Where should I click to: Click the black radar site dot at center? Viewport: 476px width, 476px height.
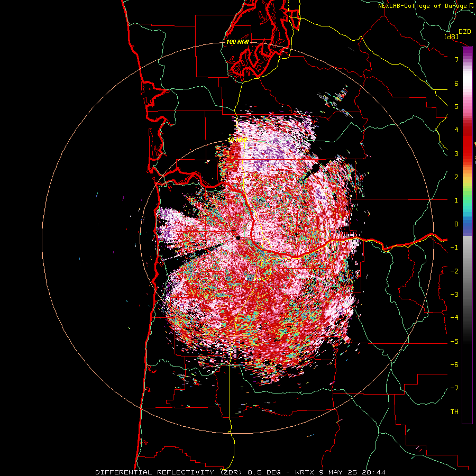coord(239,238)
